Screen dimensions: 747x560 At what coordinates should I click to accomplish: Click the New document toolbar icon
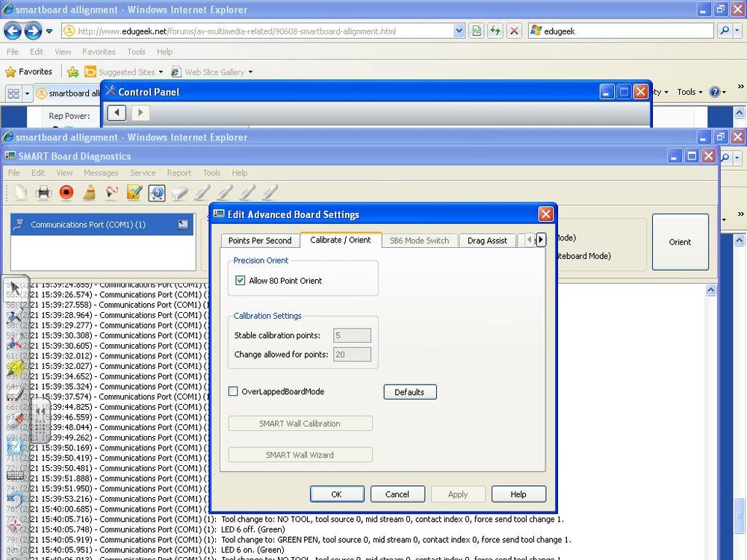coord(20,193)
